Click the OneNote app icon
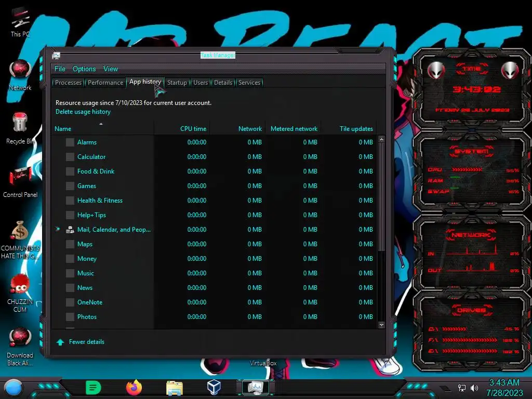The width and height of the screenshot is (532, 399). (x=70, y=302)
